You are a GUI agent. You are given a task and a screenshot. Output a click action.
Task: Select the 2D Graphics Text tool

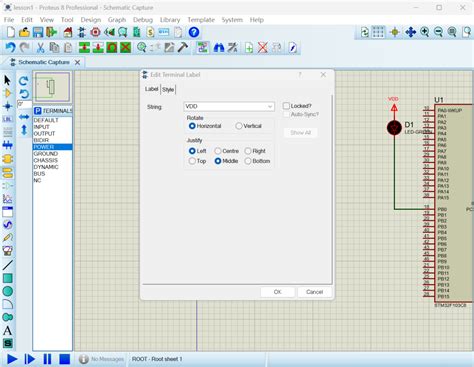7,330
